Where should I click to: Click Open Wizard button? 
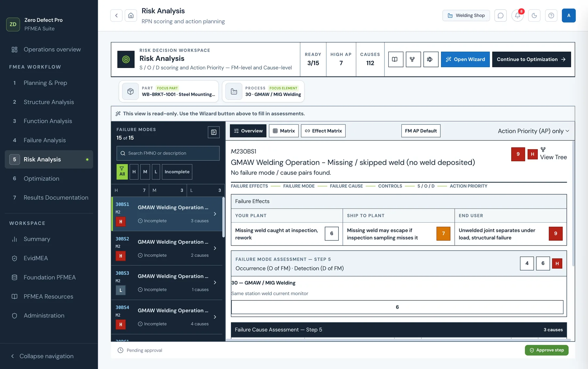(465, 59)
